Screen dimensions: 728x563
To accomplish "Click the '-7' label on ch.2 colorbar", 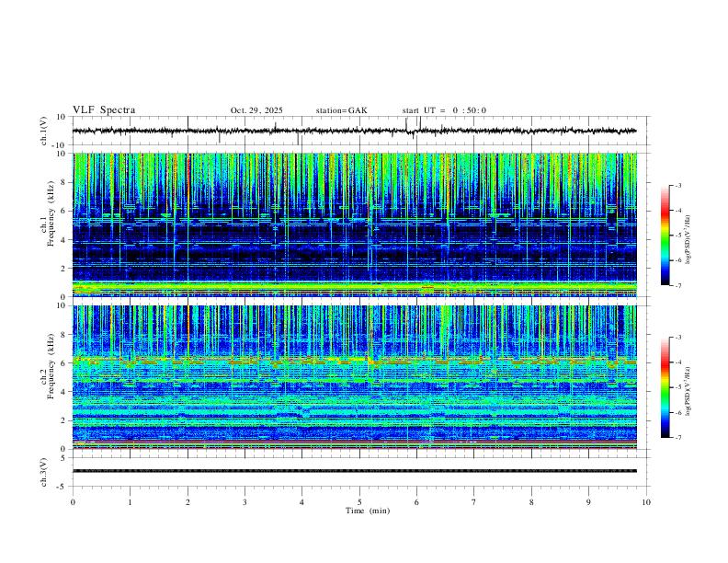I will tap(677, 437).
